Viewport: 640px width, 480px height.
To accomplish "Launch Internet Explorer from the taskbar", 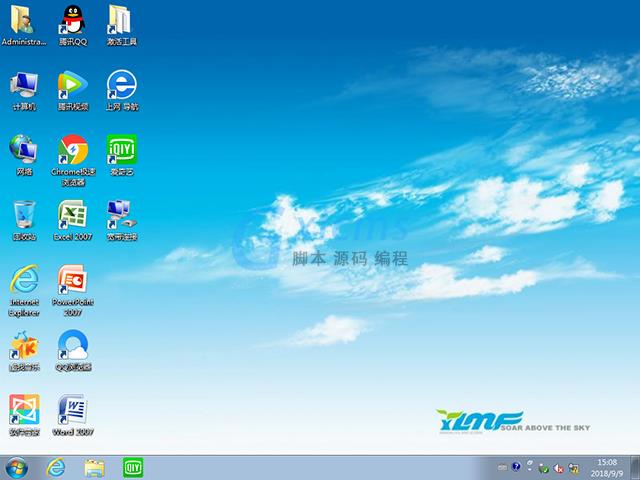I will click(56, 468).
